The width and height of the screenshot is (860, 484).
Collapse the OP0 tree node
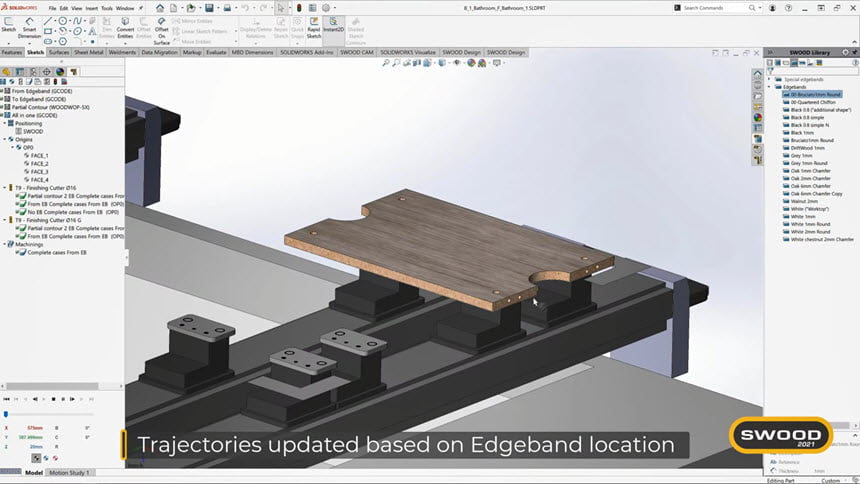point(13,148)
